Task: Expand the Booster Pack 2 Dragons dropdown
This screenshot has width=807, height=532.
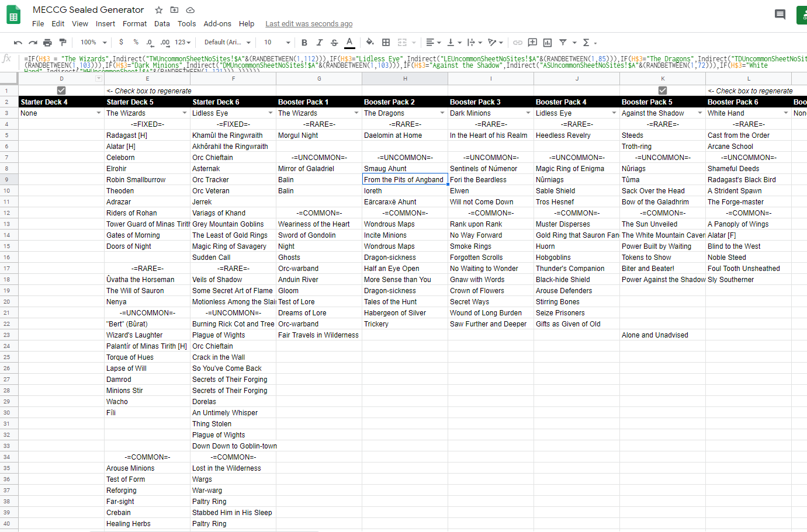Action: (442, 113)
